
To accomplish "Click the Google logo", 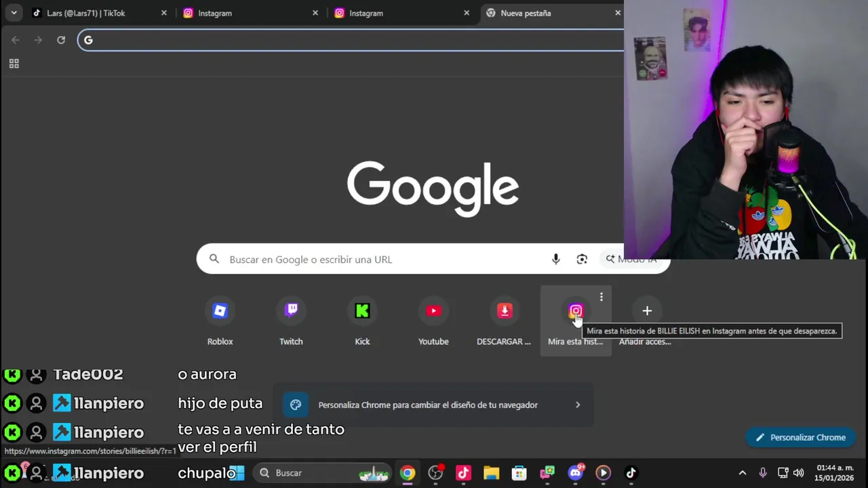I will tap(433, 188).
